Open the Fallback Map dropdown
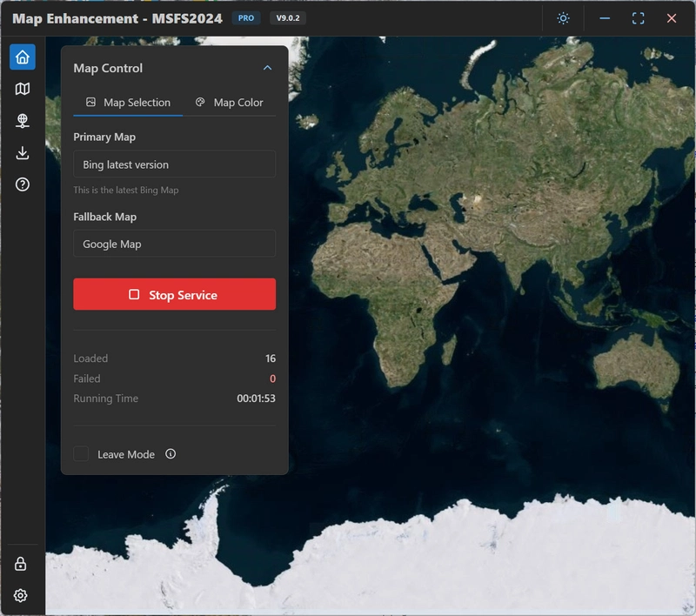 pyautogui.click(x=174, y=244)
